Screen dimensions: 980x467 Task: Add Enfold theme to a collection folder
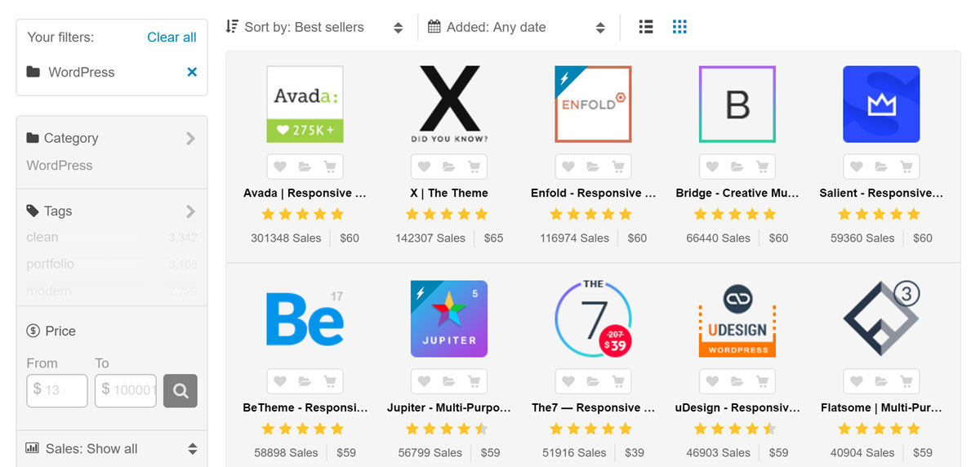(x=593, y=167)
